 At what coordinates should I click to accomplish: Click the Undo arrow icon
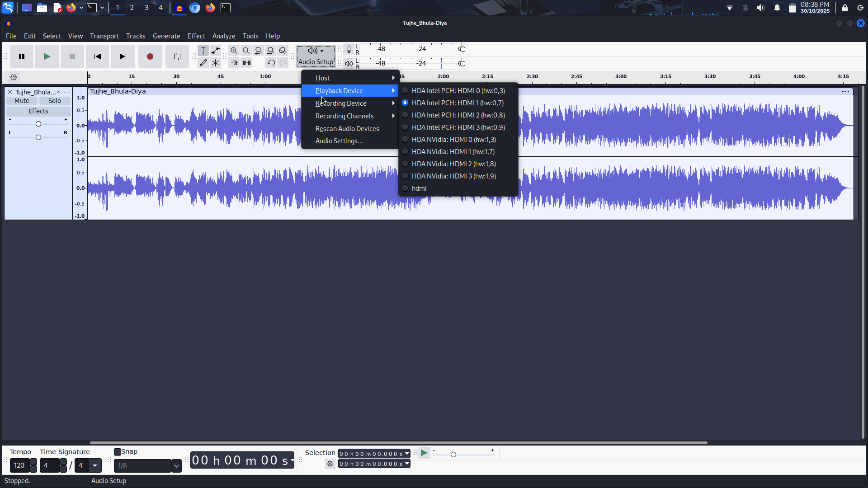271,63
